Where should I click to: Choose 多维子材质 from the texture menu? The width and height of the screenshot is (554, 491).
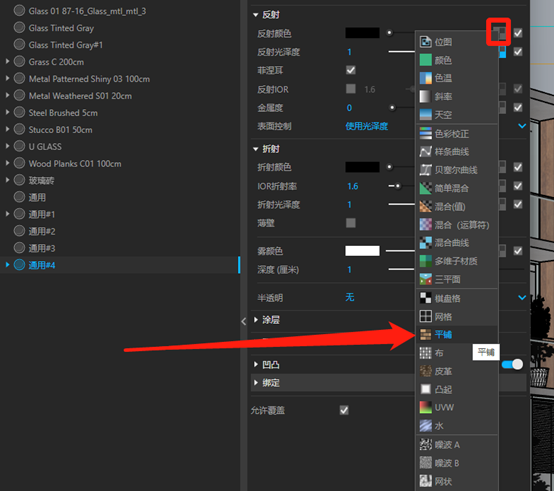click(457, 261)
